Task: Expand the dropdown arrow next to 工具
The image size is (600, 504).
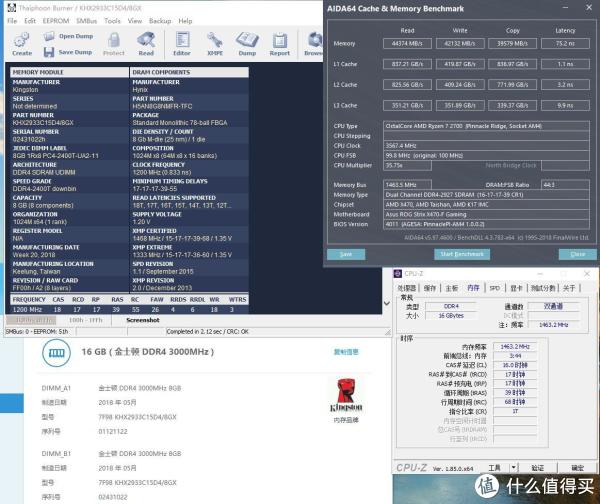Action: (x=514, y=468)
